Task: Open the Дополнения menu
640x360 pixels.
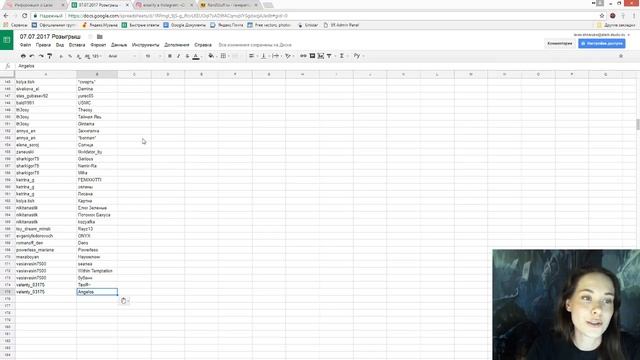Action: click(177, 45)
